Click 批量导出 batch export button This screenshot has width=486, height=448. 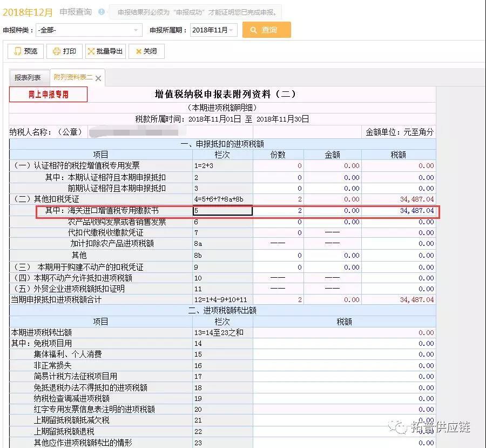(x=106, y=51)
